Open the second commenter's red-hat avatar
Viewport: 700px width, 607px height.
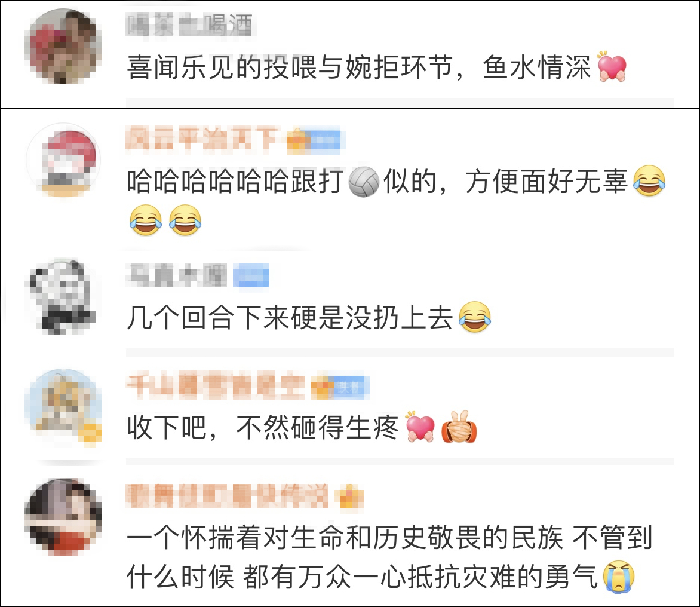(x=63, y=161)
